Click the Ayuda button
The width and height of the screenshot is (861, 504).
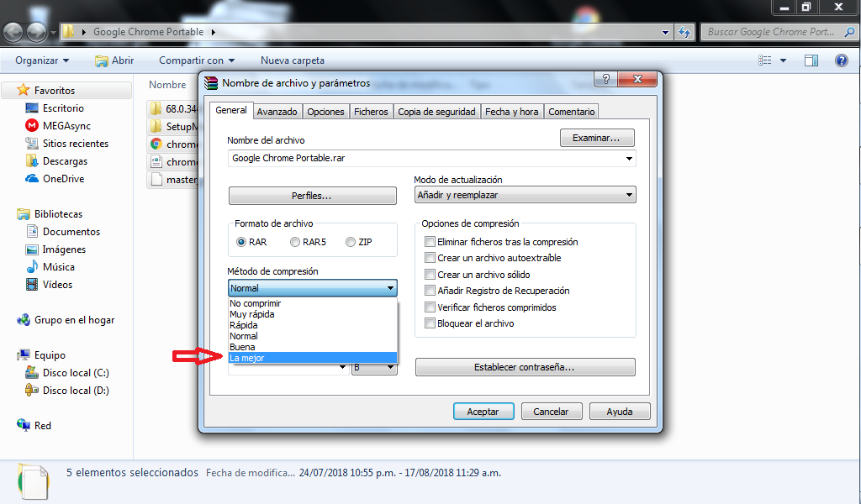tap(620, 412)
